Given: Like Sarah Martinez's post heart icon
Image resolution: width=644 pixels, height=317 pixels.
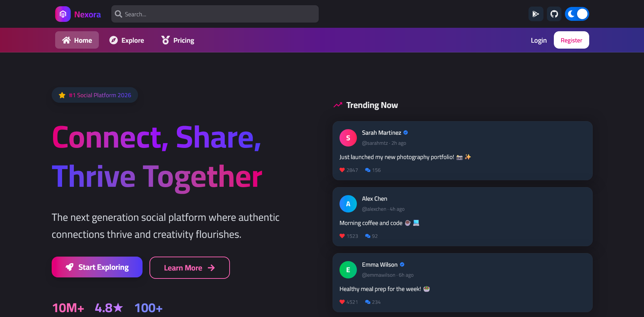Looking at the screenshot, I should point(342,170).
